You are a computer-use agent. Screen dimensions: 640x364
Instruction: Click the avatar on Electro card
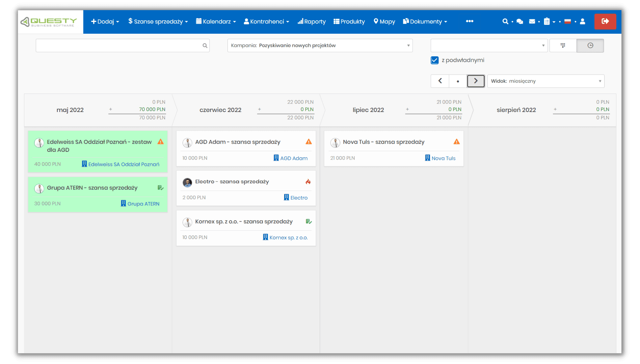click(x=187, y=183)
